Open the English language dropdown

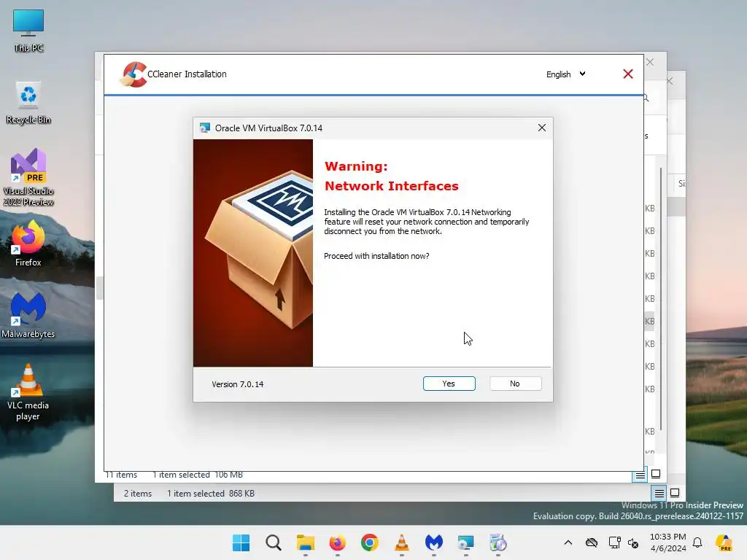coord(566,74)
